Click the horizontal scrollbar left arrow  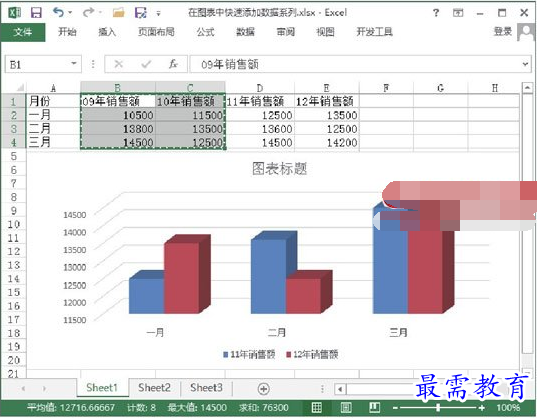tap(340, 389)
